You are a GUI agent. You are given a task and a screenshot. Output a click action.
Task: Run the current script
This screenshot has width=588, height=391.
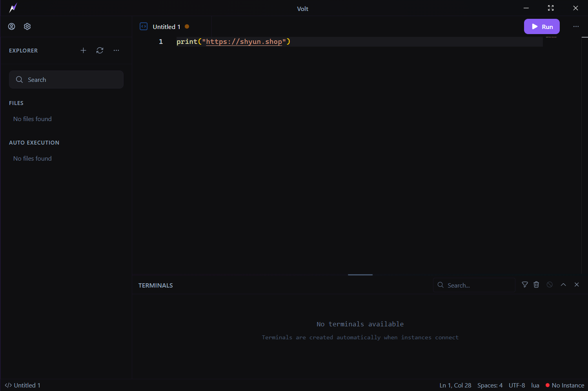pyautogui.click(x=541, y=27)
